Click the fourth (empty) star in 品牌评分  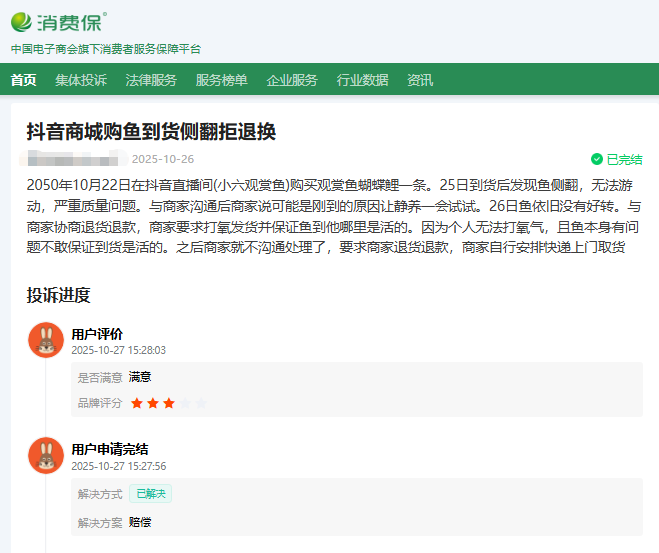[185, 403]
